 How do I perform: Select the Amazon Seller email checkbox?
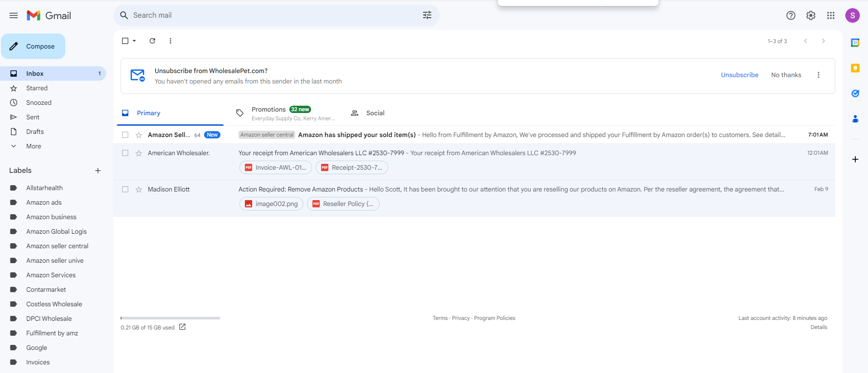[125, 135]
